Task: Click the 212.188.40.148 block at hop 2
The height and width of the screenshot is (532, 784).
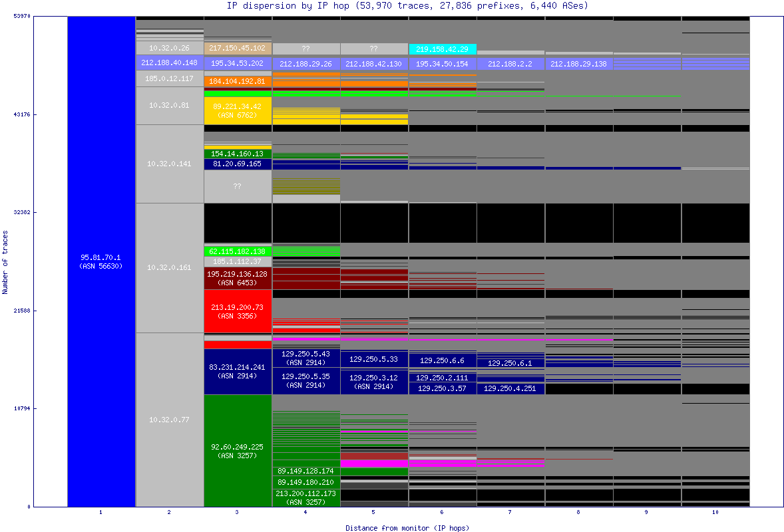Action: tap(169, 63)
